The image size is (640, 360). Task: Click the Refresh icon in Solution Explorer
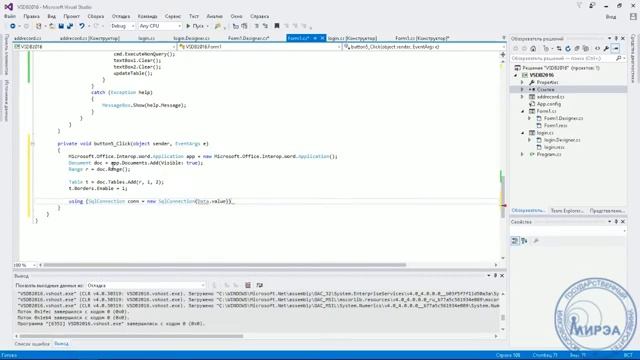coord(568,49)
